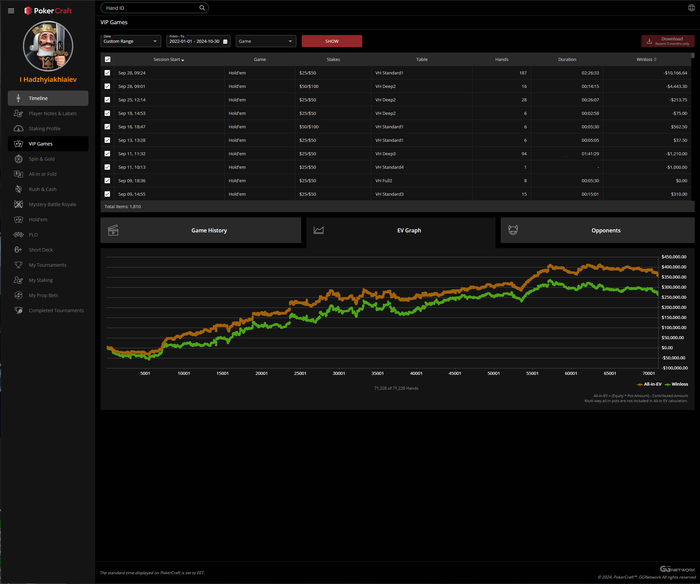The height and width of the screenshot is (584, 700).
Task: Click the -$10,166.64 winloss value
Action: pyautogui.click(x=675, y=73)
